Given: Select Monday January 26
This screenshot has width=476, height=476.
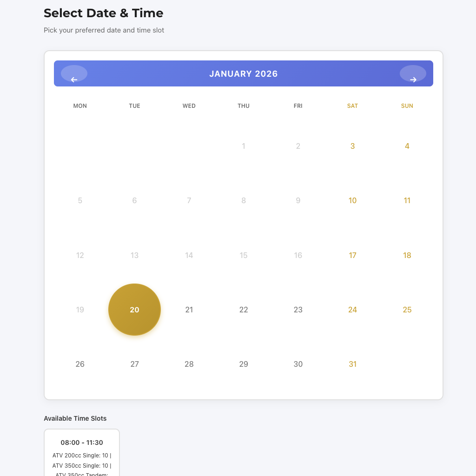Looking at the screenshot, I should tap(80, 364).
